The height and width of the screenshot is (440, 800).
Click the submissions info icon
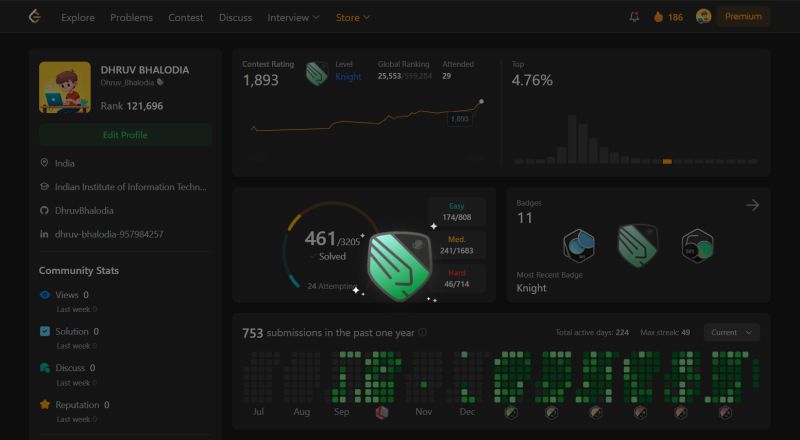coord(422,332)
